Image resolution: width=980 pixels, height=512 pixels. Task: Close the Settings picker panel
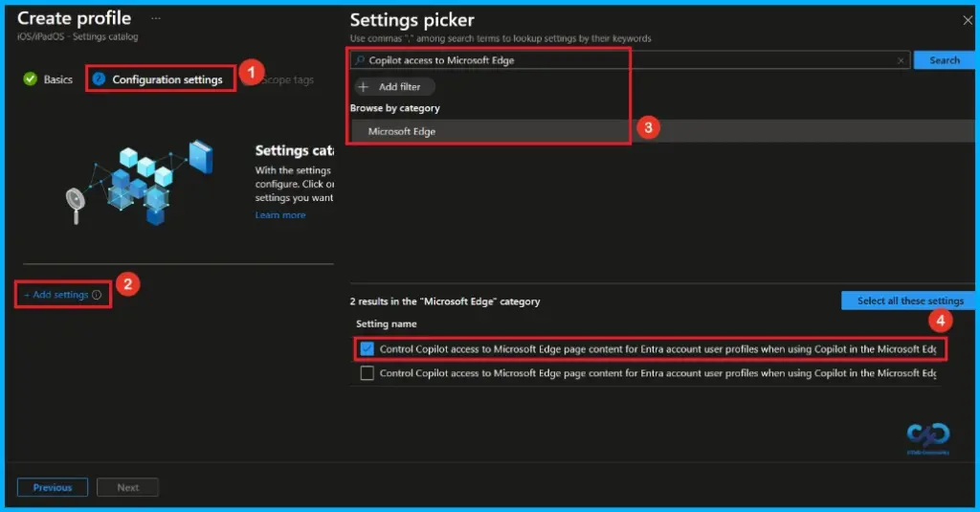tap(968, 21)
